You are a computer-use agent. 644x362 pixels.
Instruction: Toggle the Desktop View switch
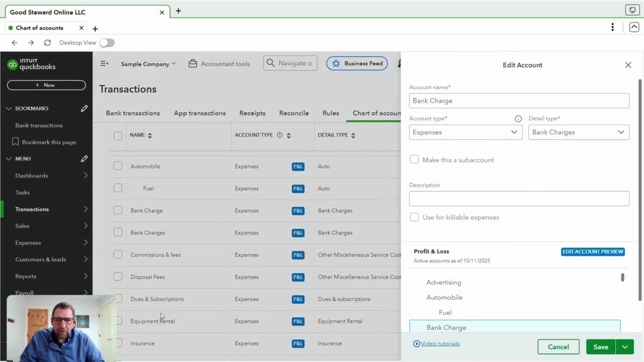click(x=107, y=43)
